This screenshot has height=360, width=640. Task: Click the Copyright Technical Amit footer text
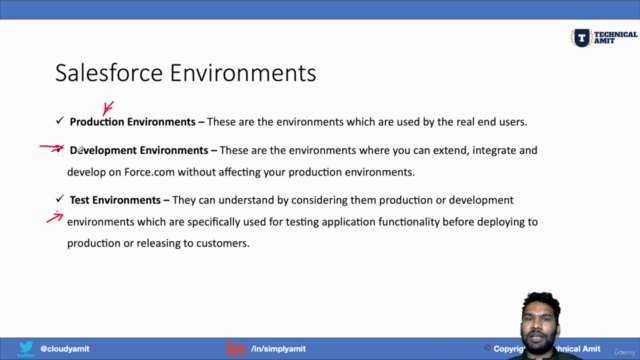pyautogui.click(x=542, y=349)
